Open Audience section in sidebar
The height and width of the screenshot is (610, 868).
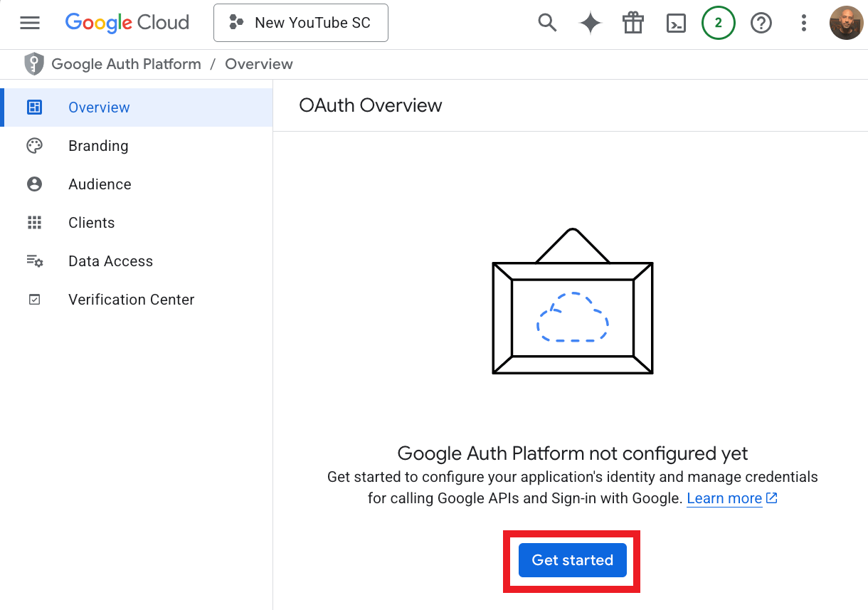click(100, 184)
